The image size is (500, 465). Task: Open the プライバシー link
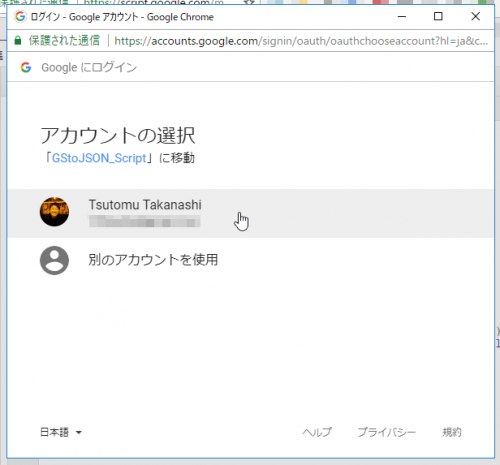pyautogui.click(x=387, y=432)
